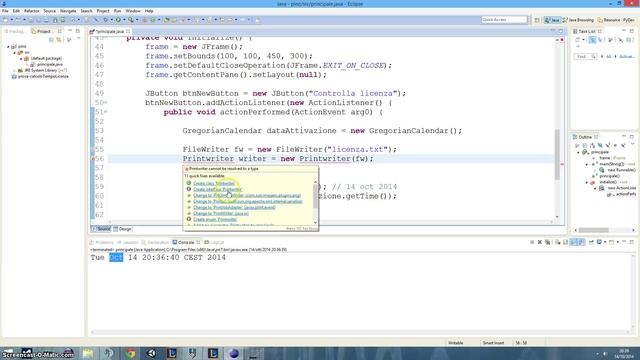The height and width of the screenshot is (360, 640).
Task: Click the Activate link in Task List
Action: pos(627,57)
